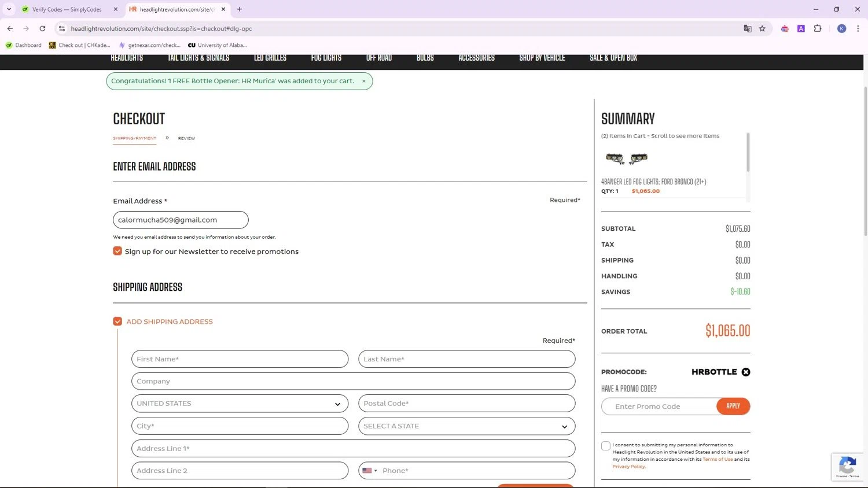Screen dimensions: 868x488
Task: Open the Check out CHKade bookmark
Action: pos(79,45)
